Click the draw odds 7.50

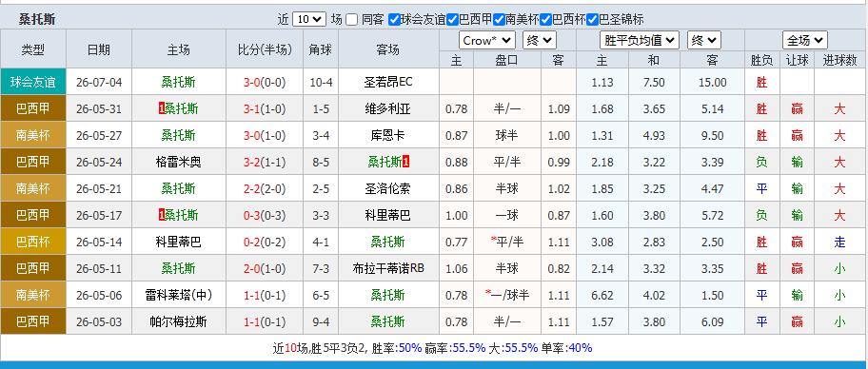[x=654, y=83]
